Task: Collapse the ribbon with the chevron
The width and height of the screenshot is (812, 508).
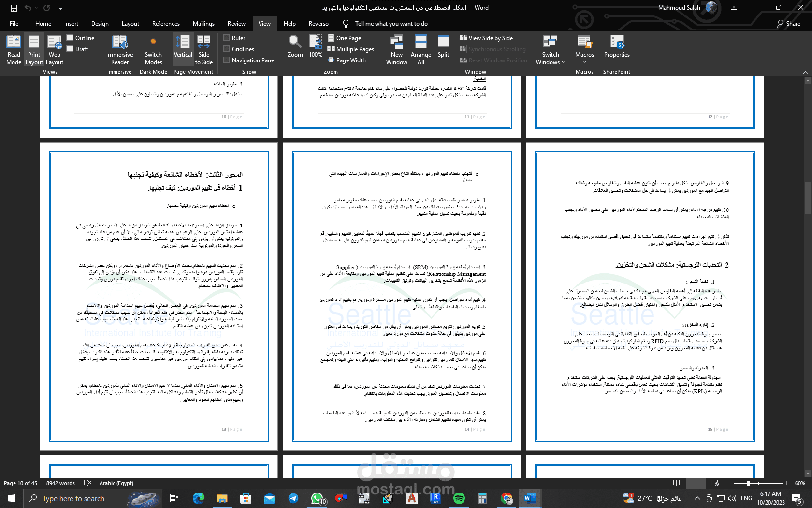Action: pos(805,72)
